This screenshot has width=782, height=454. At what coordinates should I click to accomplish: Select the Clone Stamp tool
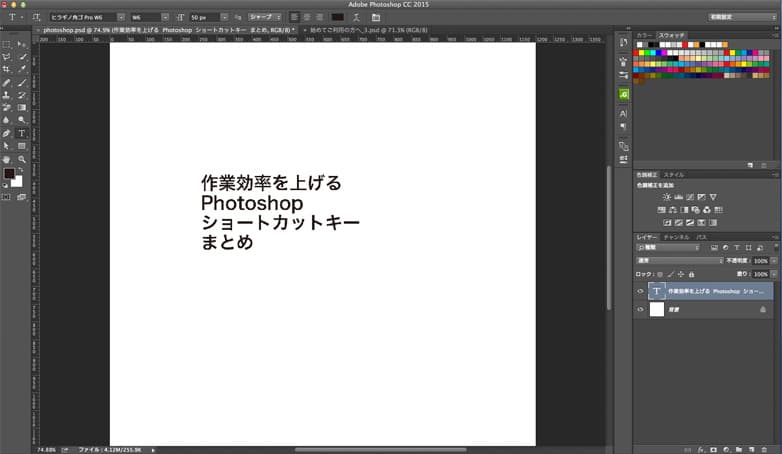click(6, 95)
